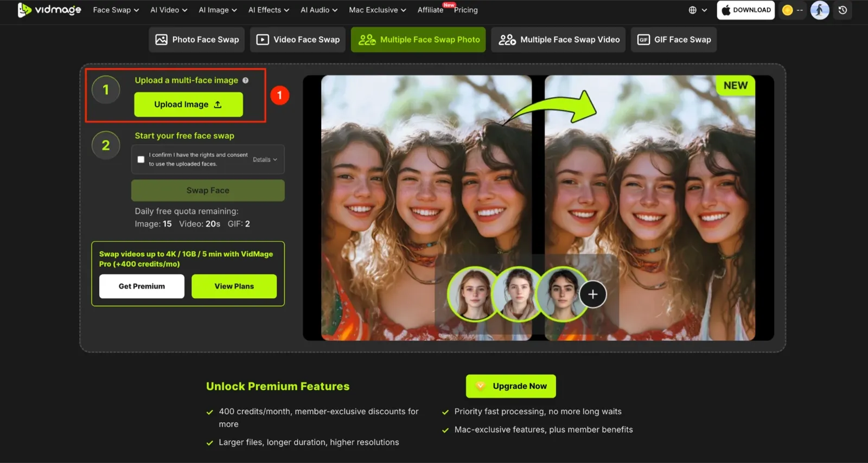868x463 pixels.
Task: Click 'Unlock Premium Features' heading
Action: click(x=278, y=386)
